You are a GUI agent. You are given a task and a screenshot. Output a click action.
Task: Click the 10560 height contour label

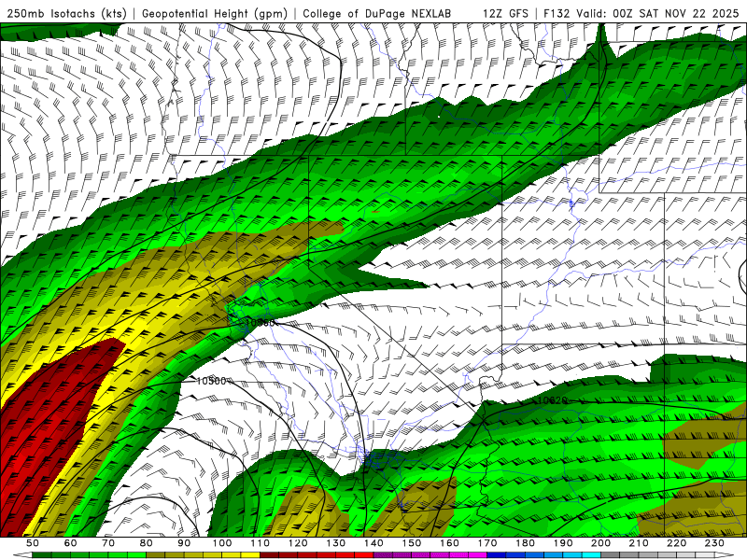tap(260, 323)
